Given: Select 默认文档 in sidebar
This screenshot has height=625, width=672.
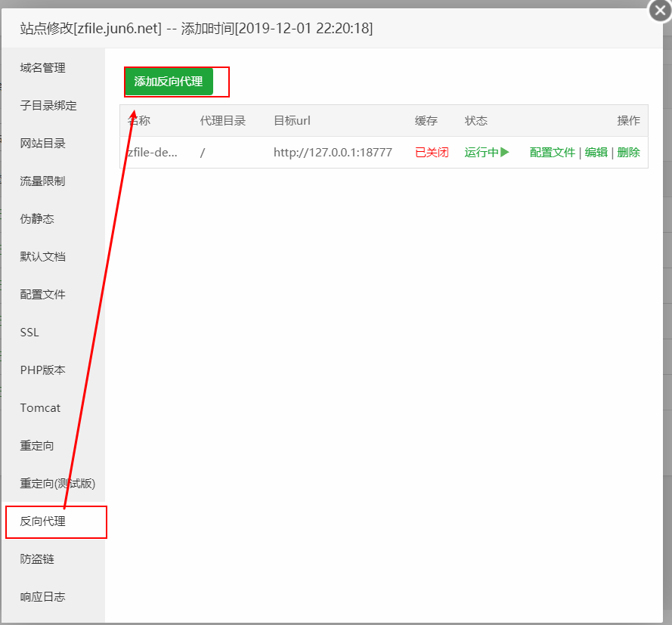Looking at the screenshot, I should click(43, 257).
